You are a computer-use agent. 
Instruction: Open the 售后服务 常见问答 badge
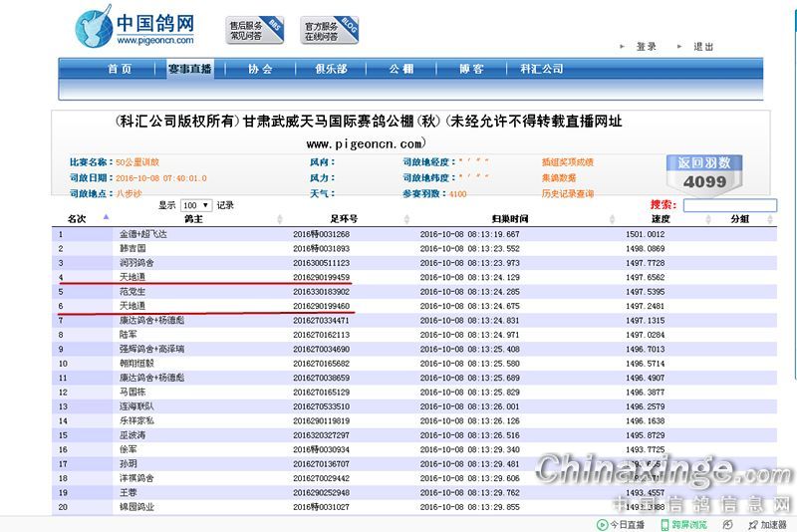256,30
